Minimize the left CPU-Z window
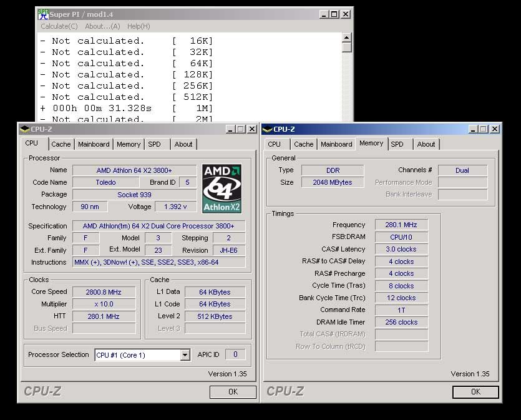This screenshot has width=521, height=420. click(x=231, y=129)
